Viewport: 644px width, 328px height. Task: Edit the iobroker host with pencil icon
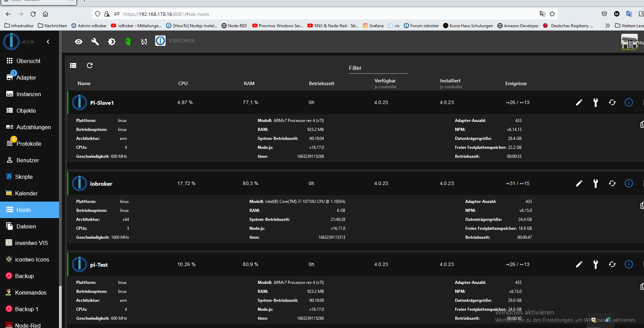tap(579, 183)
